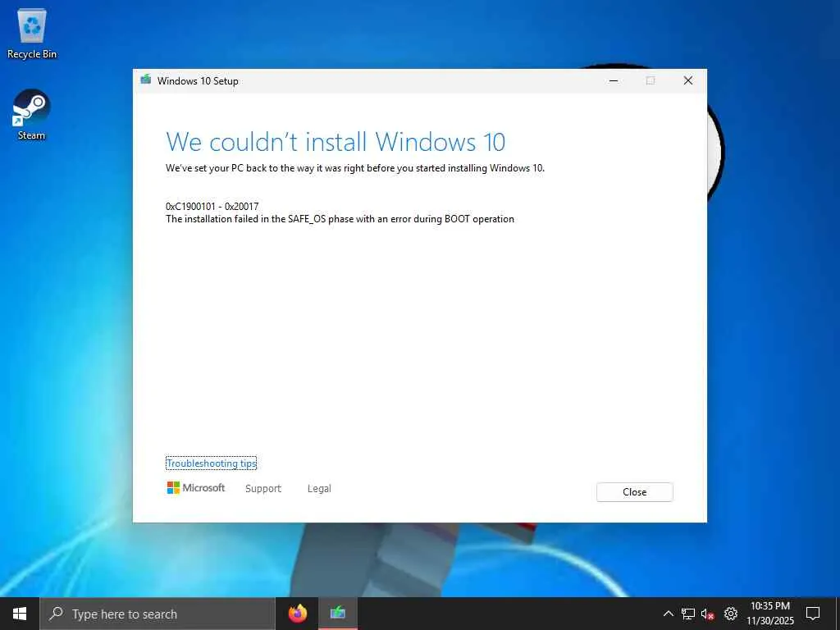The height and width of the screenshot is (630, 840).
Task: Click the Microsoft logo in Setup
Action: point(196,487)
